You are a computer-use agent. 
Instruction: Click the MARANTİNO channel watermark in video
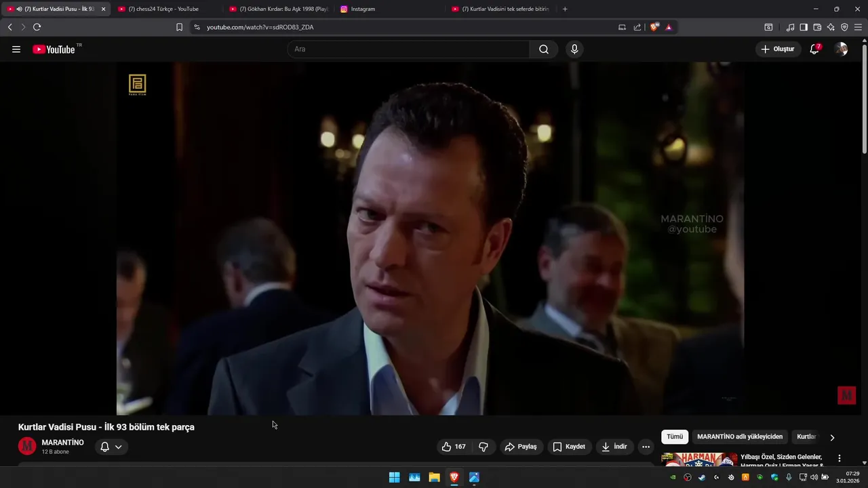846,396
